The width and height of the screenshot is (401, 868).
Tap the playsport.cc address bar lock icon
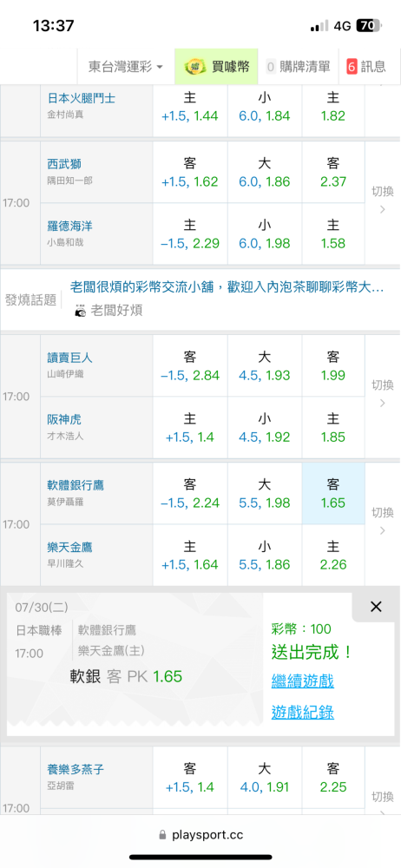pyautogui.click(x=162, y=835)
